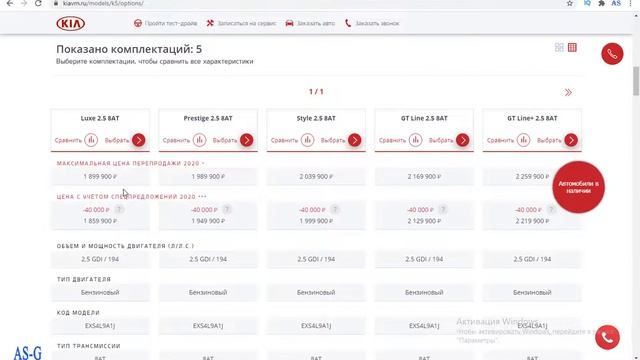Click discount help icon under GT Line price
640x360 pixels.
click(x=443, y=209)
